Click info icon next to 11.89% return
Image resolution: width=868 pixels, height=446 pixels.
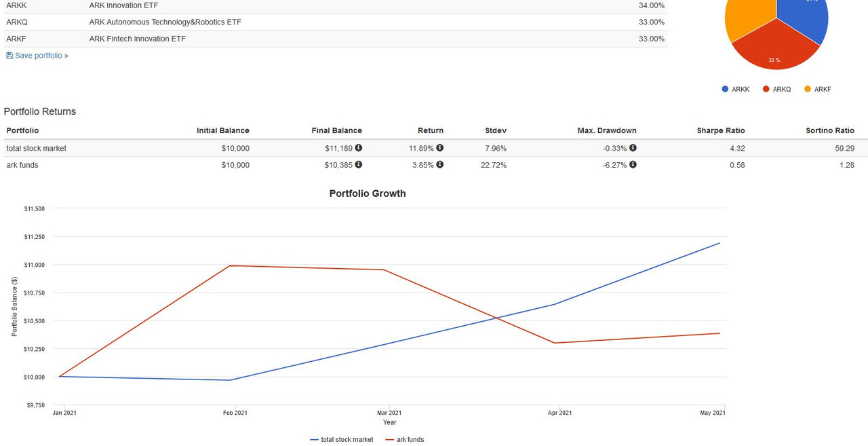pos(440,148)
